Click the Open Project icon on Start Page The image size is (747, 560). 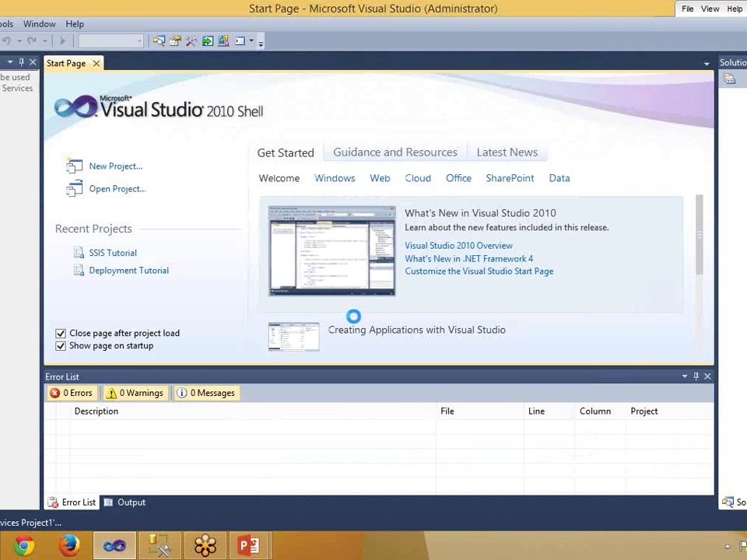(75, 188)
